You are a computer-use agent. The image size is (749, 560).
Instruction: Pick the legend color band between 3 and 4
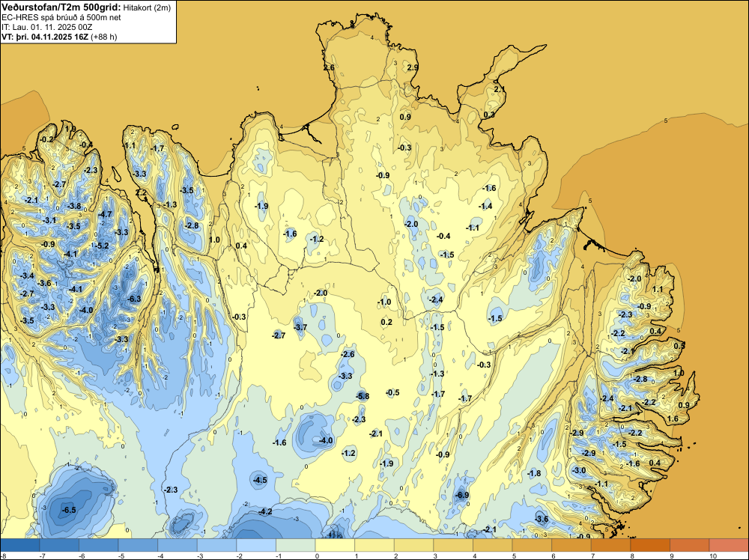point(453,545)
